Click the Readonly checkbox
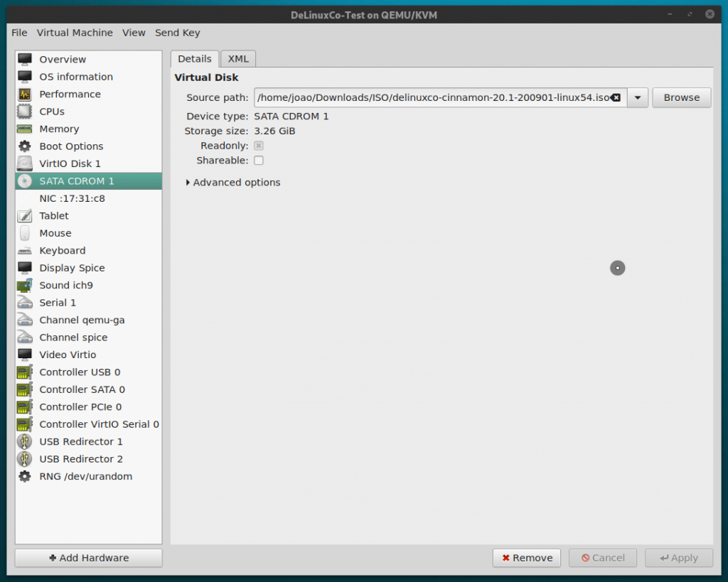Screen dimensions: 728x582 click(259, 145)
